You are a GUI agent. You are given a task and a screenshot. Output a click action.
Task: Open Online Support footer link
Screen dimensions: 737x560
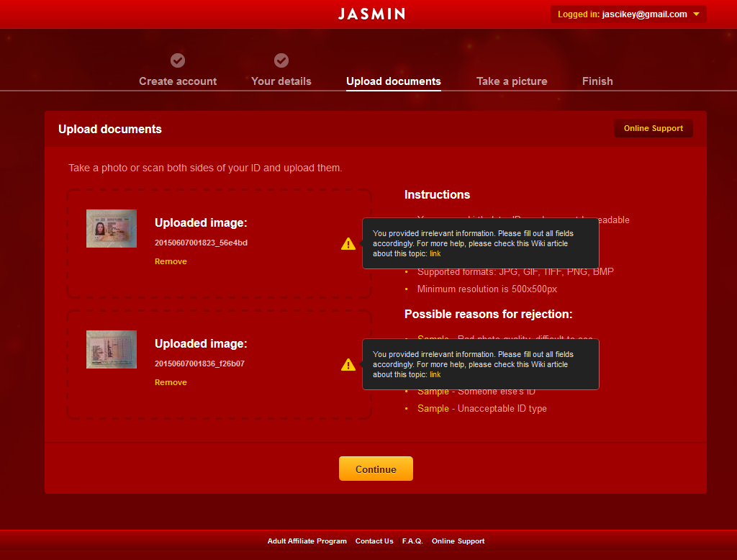tap(458, 541)
